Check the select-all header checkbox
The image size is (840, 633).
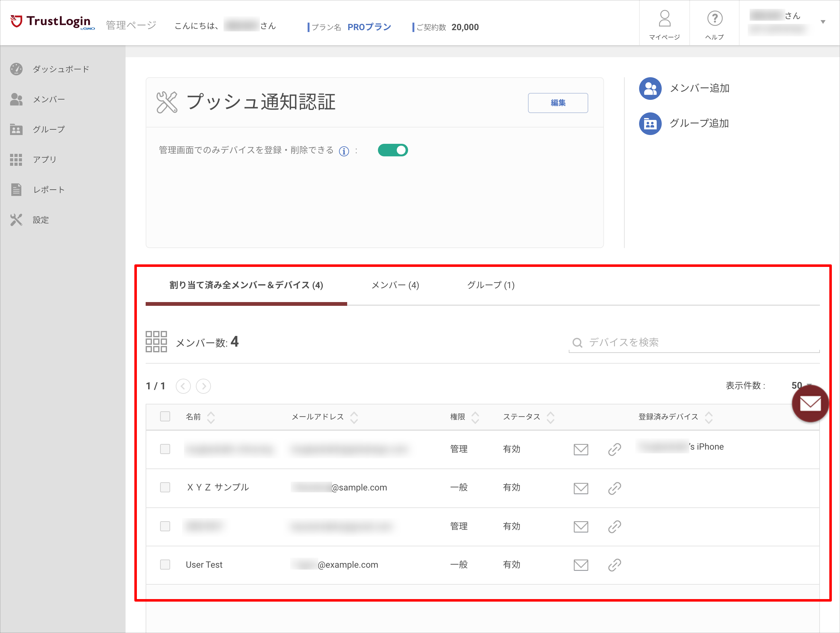click(x=165, y=416)
